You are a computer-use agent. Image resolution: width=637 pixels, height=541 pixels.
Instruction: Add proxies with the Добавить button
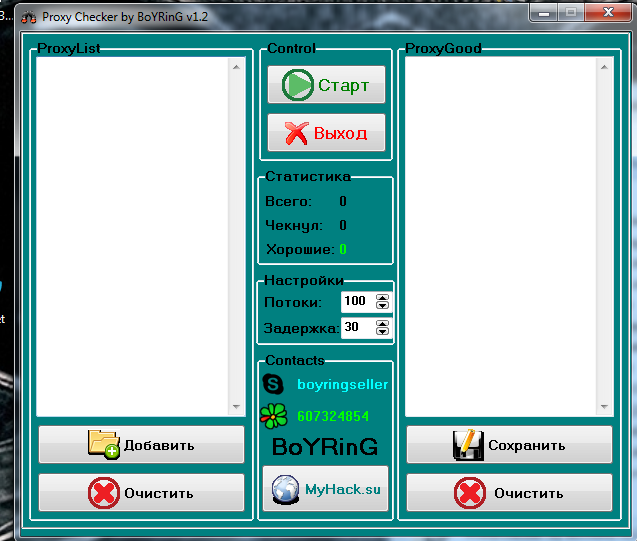(141, 445)
